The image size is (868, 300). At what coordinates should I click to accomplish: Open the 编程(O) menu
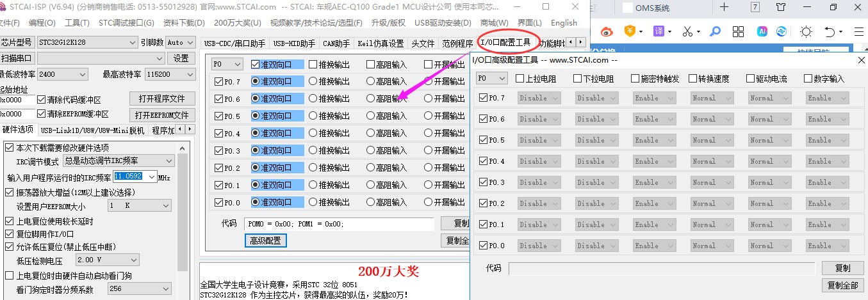pyautogui.click(x=42, y=23)
